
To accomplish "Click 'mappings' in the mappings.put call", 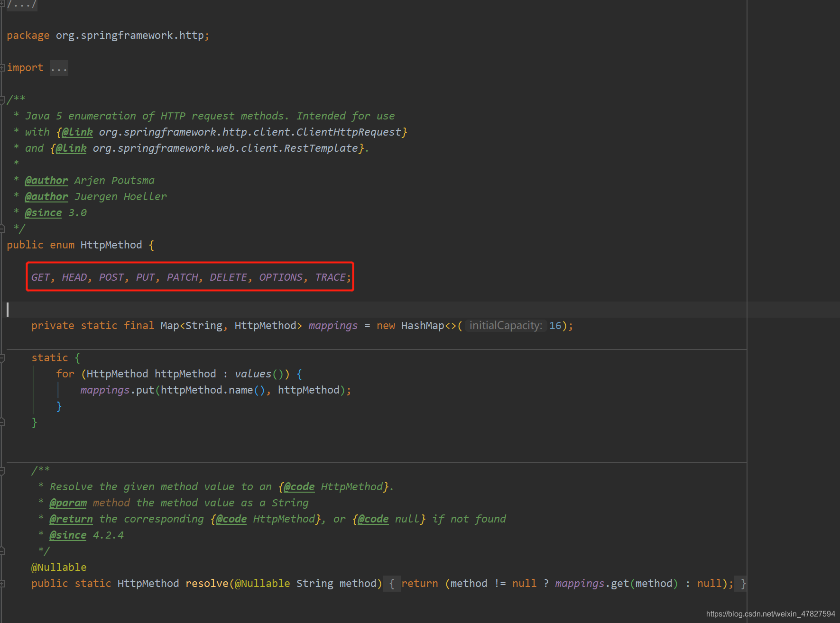I will point(105,390).
